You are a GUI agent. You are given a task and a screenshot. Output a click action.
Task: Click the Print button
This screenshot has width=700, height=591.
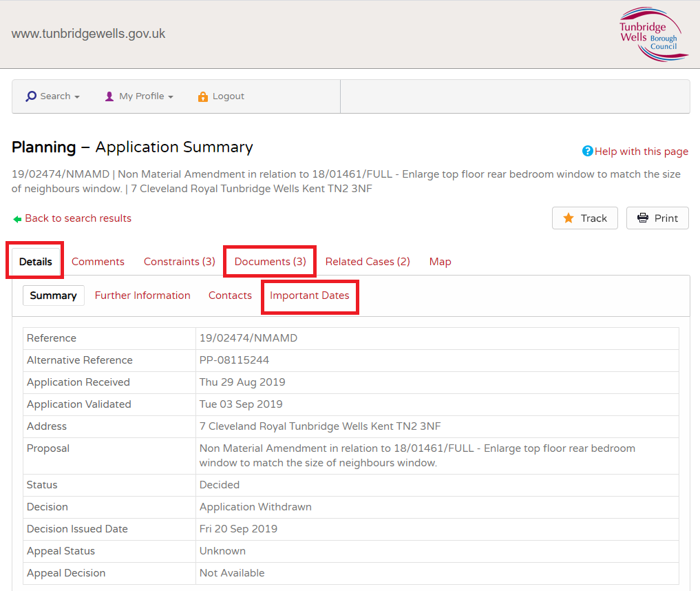tap(657, 218)
